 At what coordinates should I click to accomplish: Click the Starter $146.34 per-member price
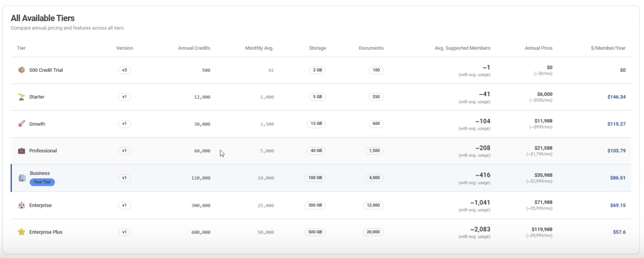tap(616, 97)
